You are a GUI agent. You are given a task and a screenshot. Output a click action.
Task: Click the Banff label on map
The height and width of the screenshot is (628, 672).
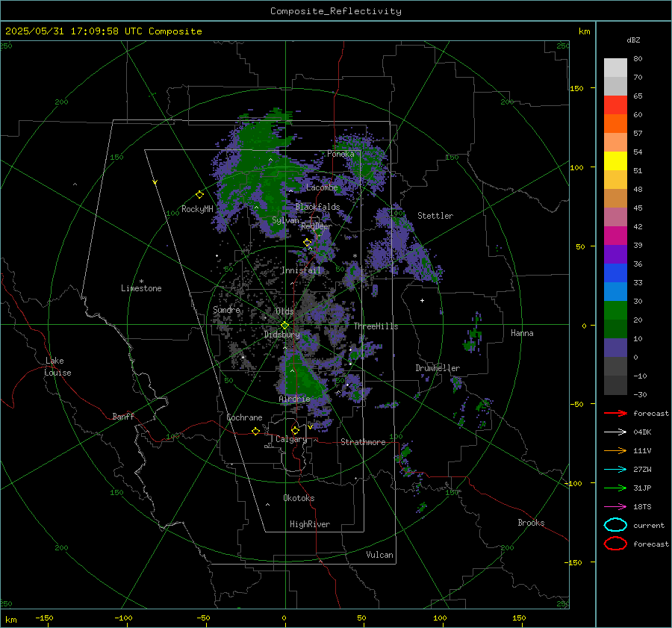tap(123, 417)
